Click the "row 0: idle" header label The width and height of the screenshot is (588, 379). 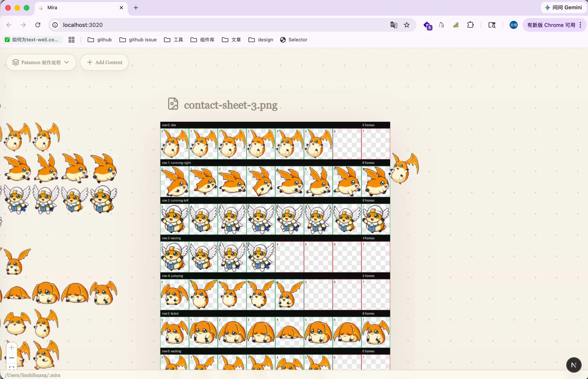pos(169,125)
